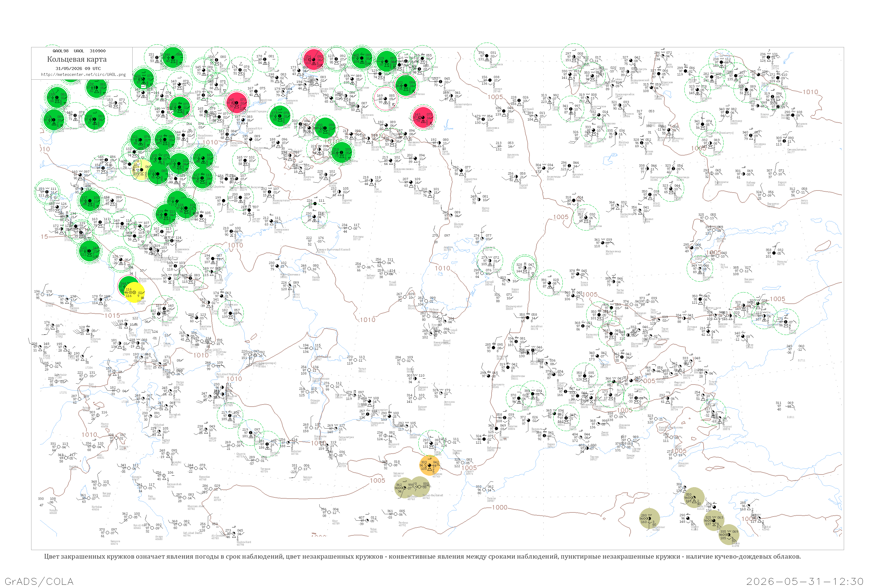Click the olive circle at Torbat-Heydarieh

[420, 487]
